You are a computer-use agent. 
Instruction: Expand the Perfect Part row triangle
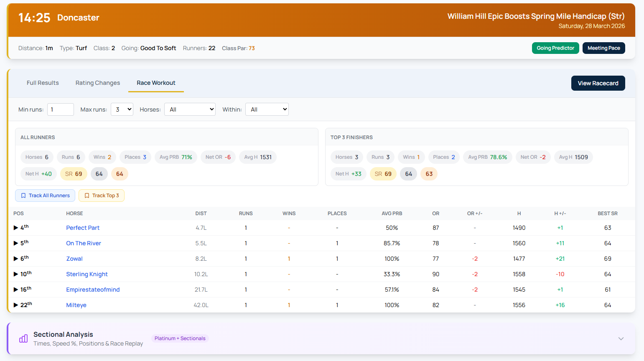pyautogui.click(x=16, y=228)
